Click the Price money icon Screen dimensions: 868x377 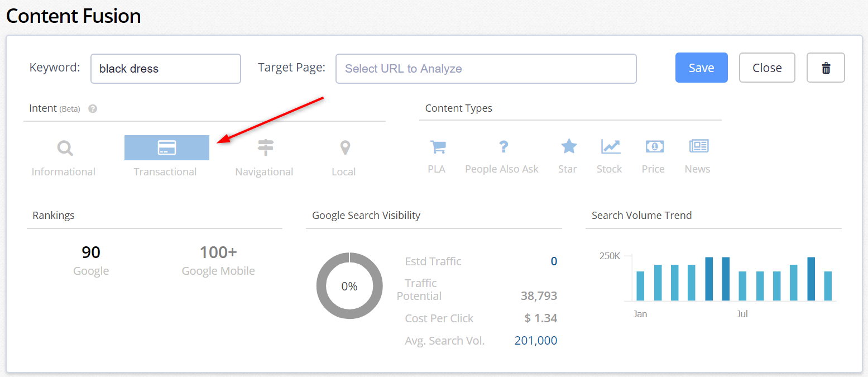[655, 147]
